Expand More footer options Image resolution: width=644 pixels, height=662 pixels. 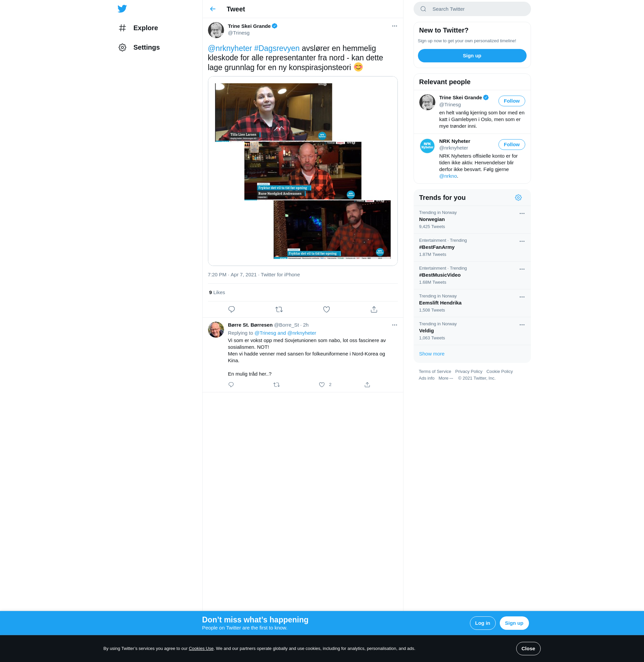point(445,378)
